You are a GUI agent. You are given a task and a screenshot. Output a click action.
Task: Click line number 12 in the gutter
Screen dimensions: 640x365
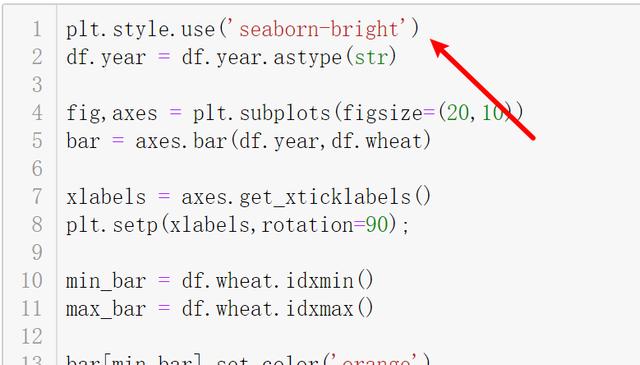pos(32,336)
